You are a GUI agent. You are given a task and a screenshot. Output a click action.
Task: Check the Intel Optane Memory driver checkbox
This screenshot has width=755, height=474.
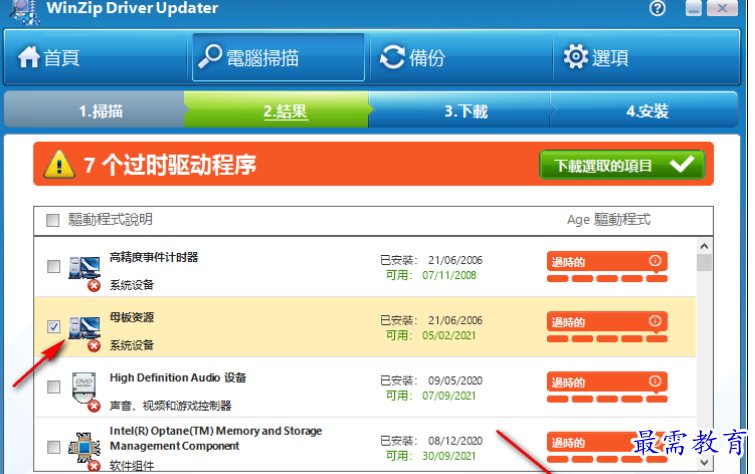53,447
